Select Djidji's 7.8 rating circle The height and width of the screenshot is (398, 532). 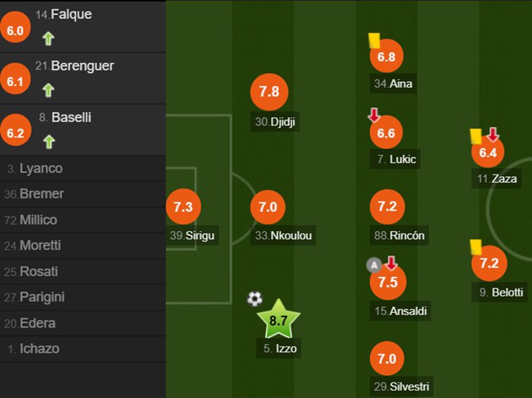click(269, 93)
